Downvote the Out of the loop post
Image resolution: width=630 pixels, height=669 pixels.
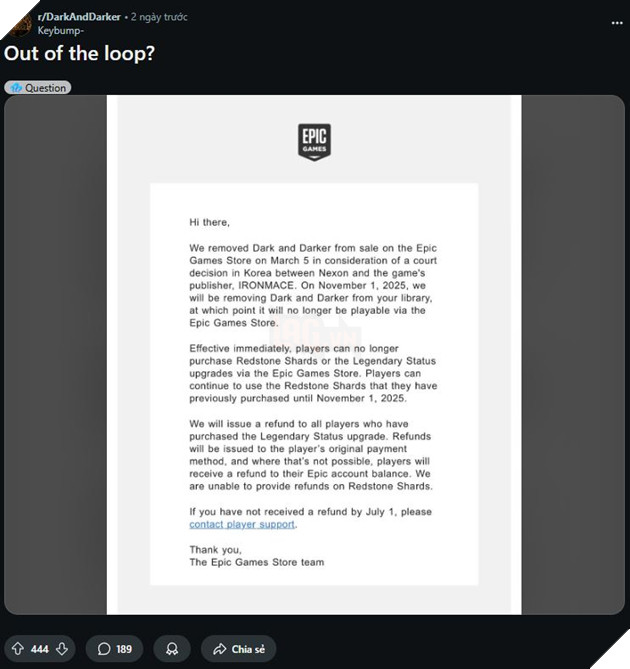coord(62,649)
